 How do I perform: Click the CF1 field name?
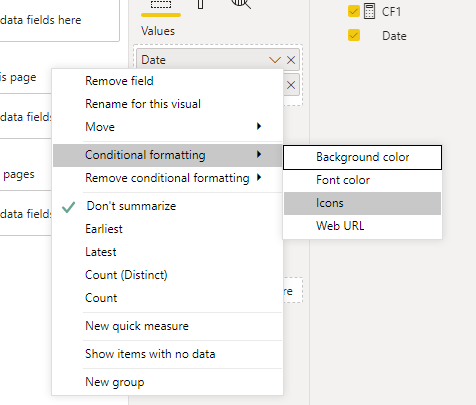tap(391, 12)
